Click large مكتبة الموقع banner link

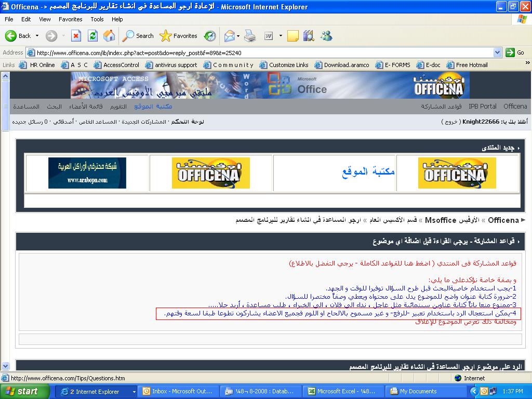368,171
